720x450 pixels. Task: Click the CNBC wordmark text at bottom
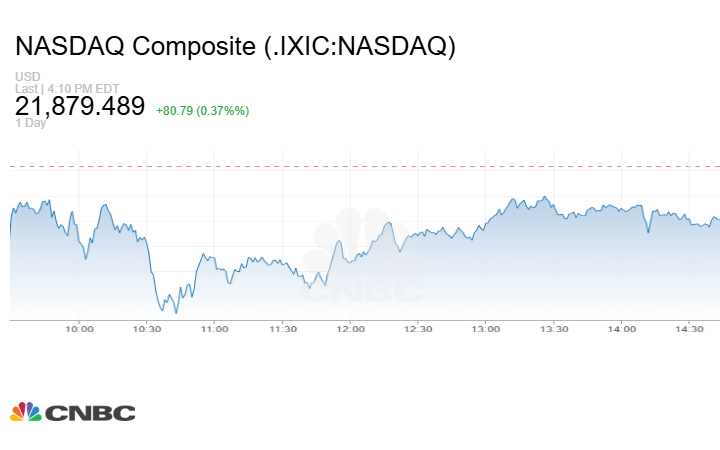(90, 413)
